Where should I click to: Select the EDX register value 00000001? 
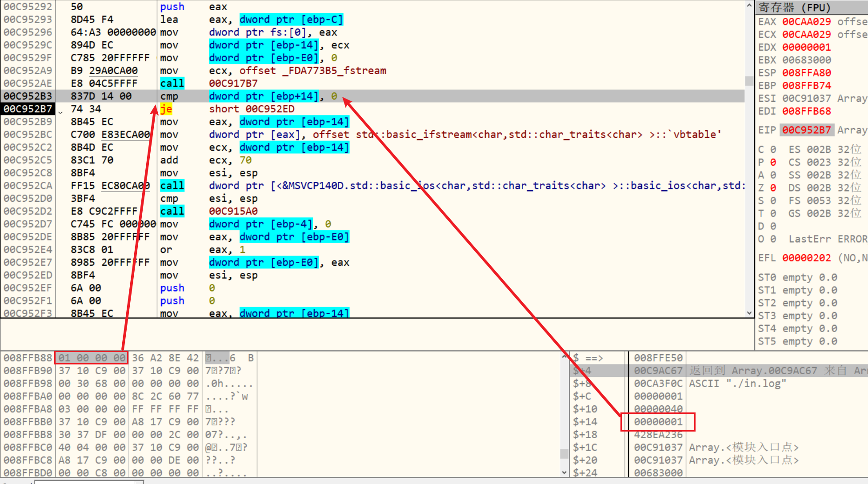[806, 48]
